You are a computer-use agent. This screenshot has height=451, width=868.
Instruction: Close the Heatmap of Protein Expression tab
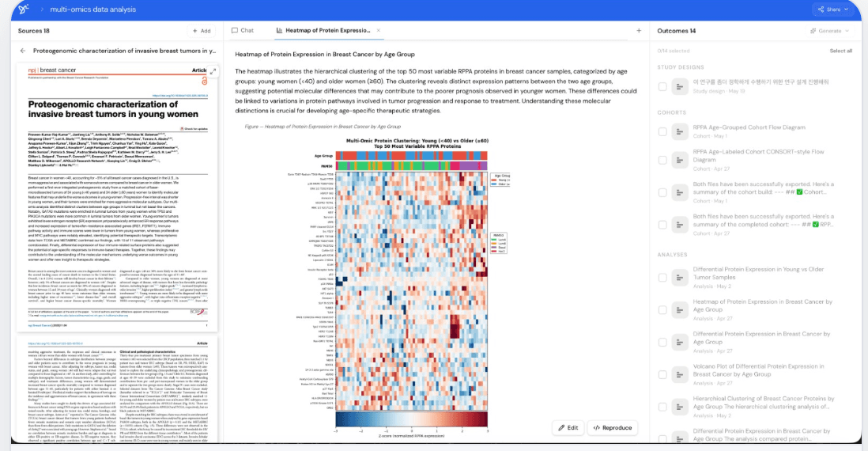coord(379,31)
